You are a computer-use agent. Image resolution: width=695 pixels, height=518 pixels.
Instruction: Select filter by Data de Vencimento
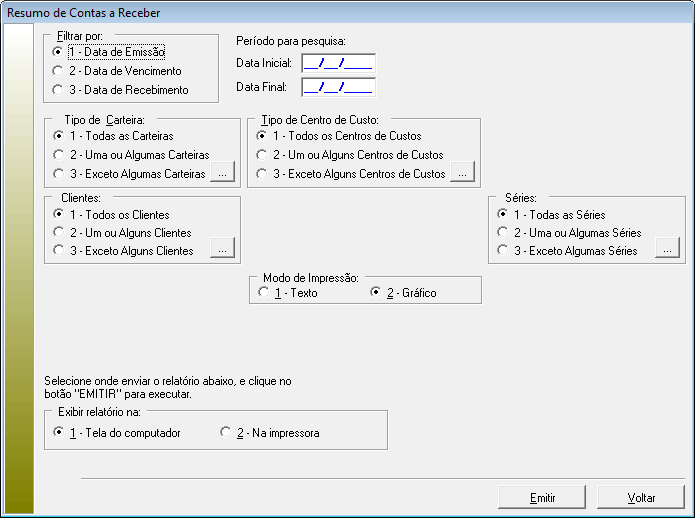pyautogui.click(x=58, y=71)
